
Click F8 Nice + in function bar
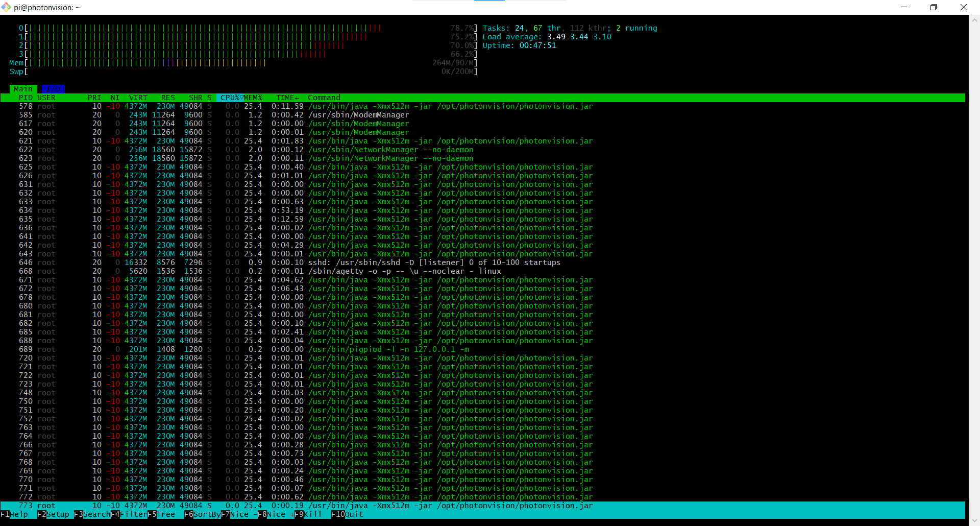pyautogui.click(x=276, y=514)
